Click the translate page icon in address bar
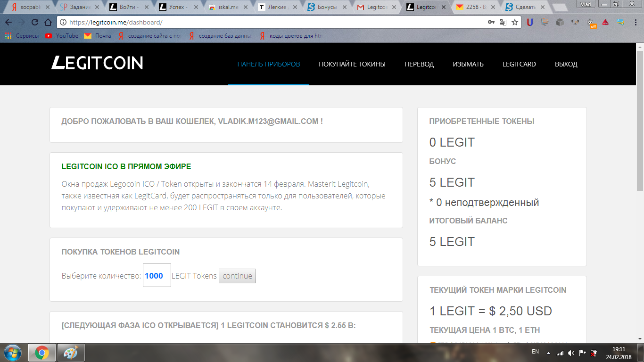Screen dimensions: 644x362 (x=503, y=22)
